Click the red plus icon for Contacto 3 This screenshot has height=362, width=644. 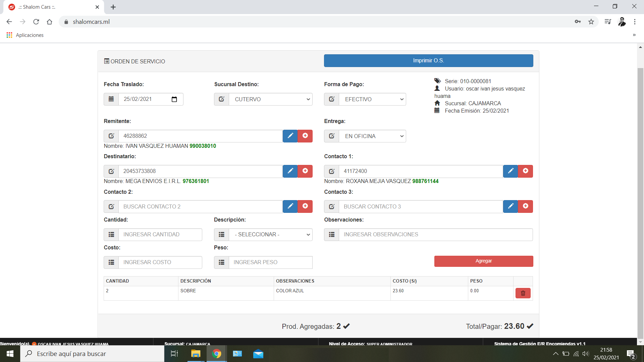(x=525, y=206)
